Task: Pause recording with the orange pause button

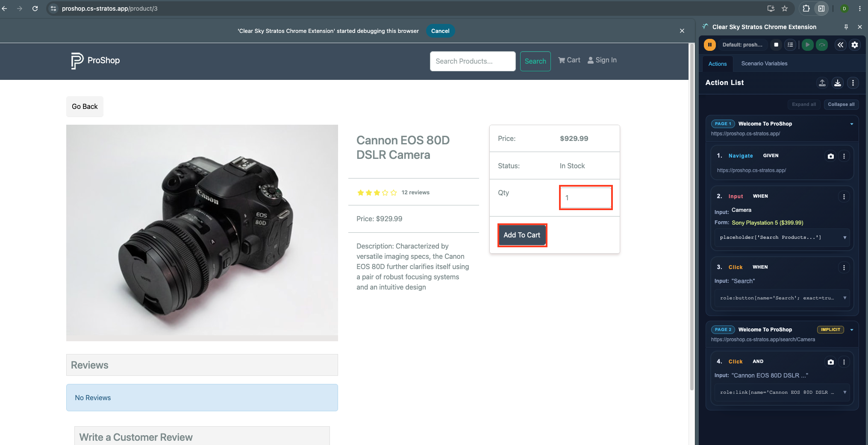Action: pyautogui.click(x=709, y=45)
